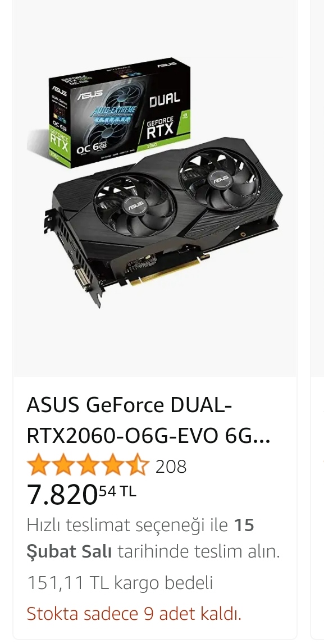Click the third star in rating
This screenshot has height=644, width=324.
click(x=88, y=465)
